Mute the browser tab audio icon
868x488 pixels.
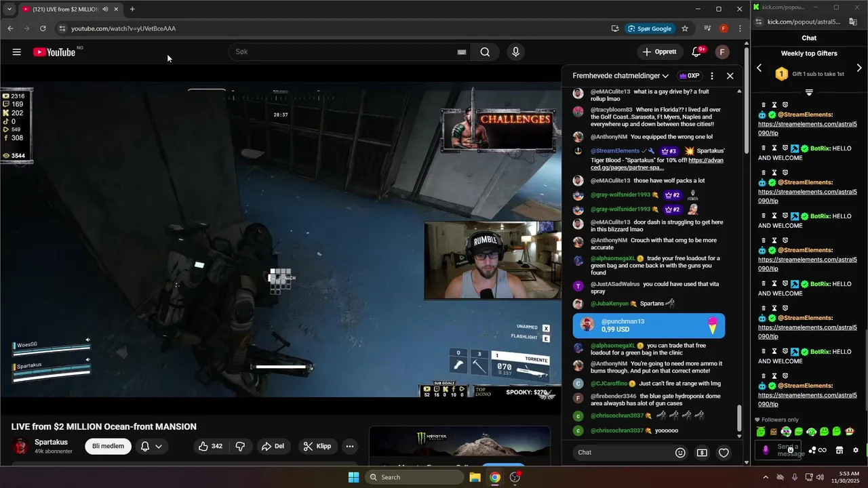[x=105, y=9]
